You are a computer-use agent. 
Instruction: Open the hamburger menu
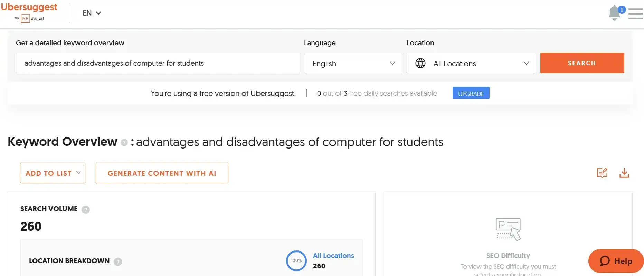(635, 13)
